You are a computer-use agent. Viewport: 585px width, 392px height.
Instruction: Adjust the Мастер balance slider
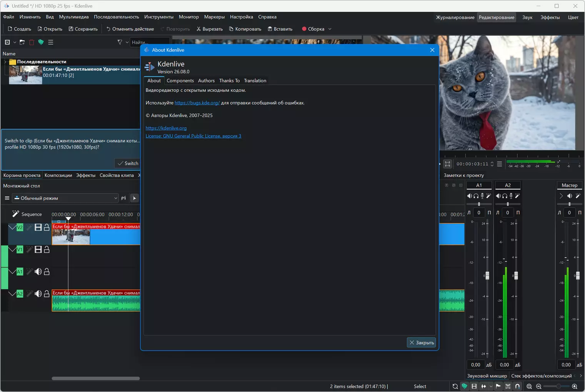pyautogui.click(x=570, y=204)
